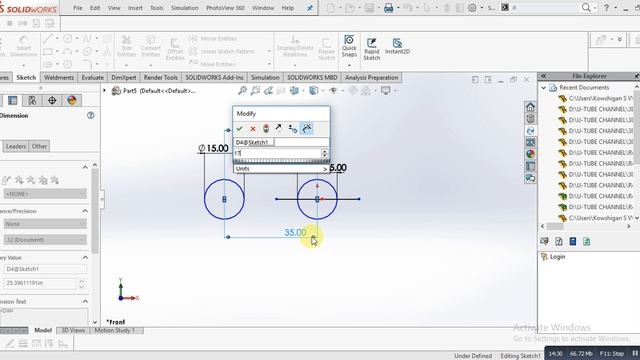Collapse File Explorer pane double-arrow
The width and height of the screenshot is (640, 360).
[x=543, y=76]
